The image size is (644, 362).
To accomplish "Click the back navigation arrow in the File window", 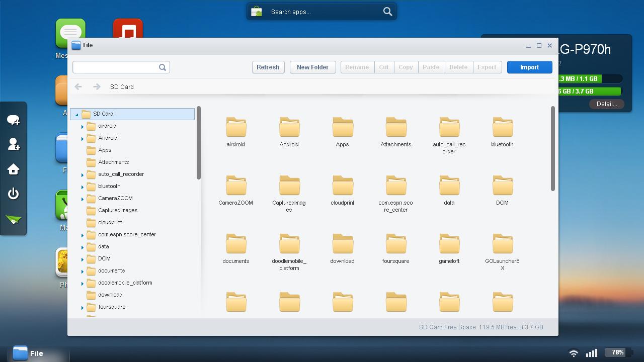I will tap(78, 86).
